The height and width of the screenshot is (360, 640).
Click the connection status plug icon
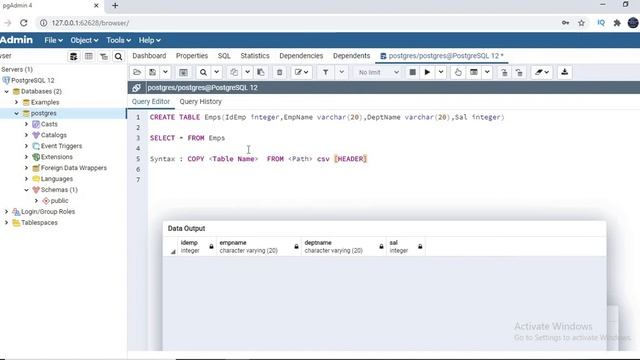136,88
